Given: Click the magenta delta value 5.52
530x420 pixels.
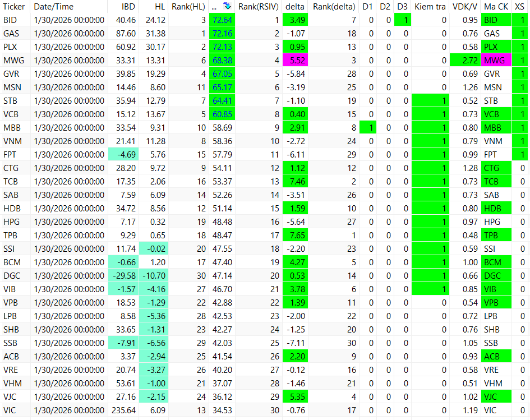Looking at the screenshot, I should click(x=295, y=61).
